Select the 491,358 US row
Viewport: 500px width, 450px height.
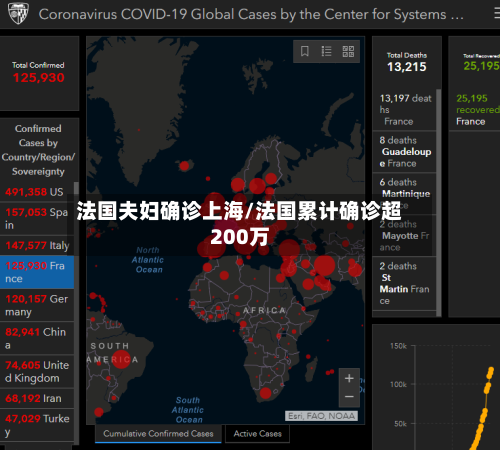(37, 192)
